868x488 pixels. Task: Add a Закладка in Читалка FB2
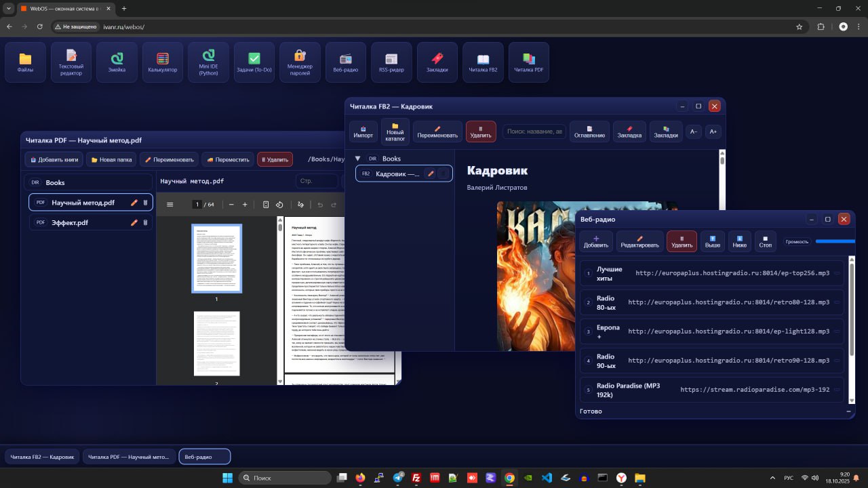(x=630, y=131)
